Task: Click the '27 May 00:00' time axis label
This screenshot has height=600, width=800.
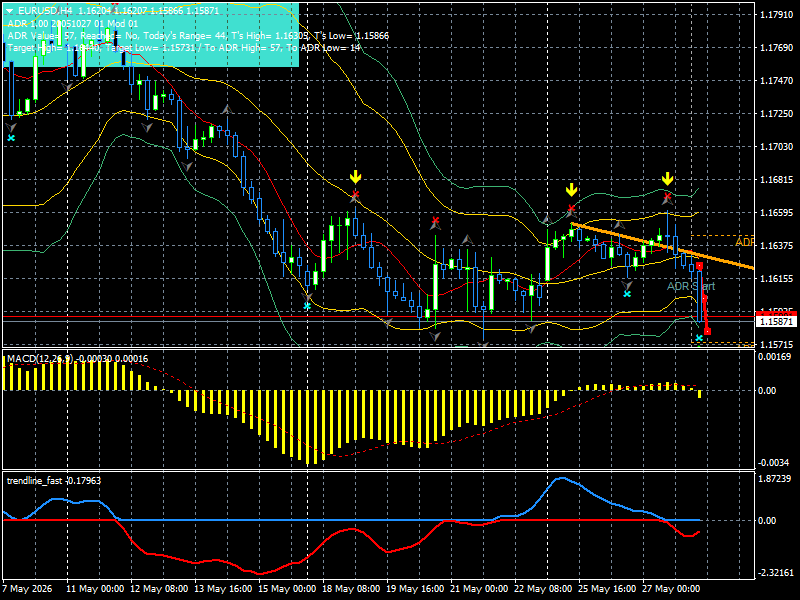Action: (671, 589)
